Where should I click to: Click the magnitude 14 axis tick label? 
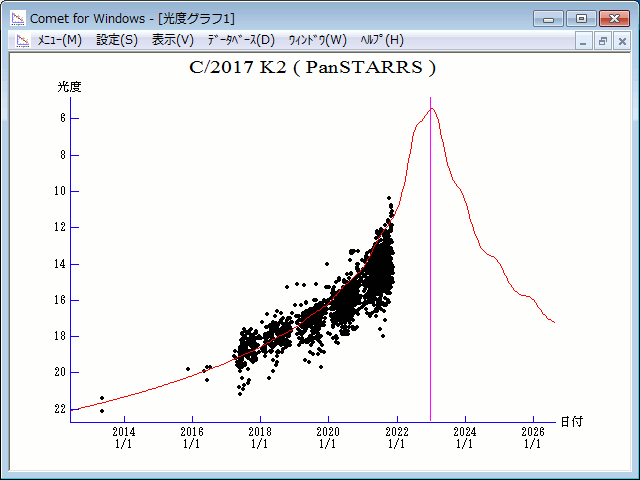(60, 264)
